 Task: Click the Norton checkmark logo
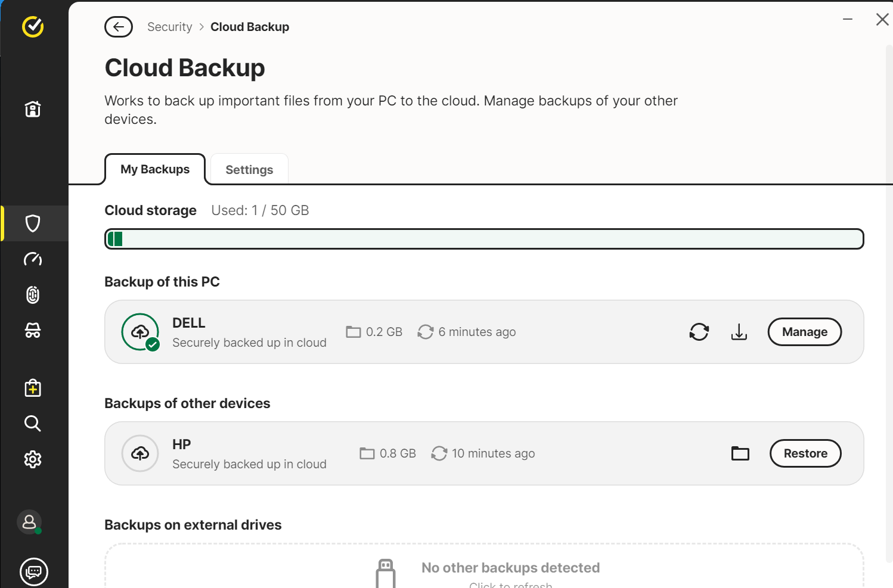(33, 27)
